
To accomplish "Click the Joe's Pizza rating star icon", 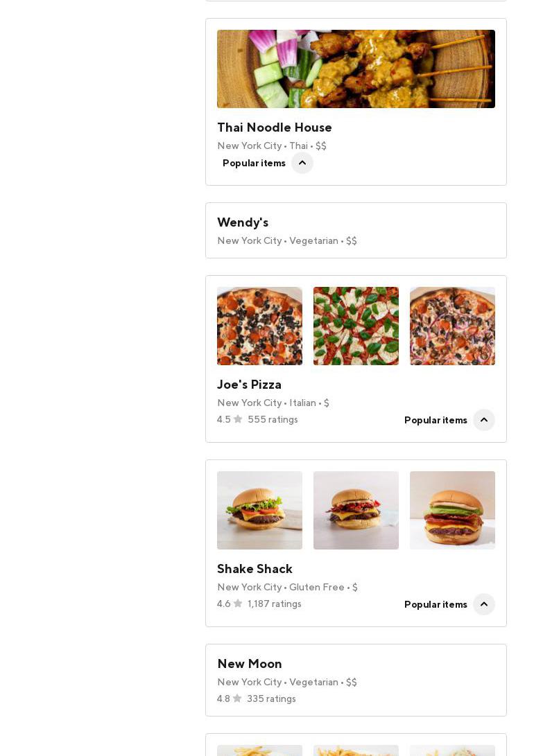I will point(238,419).
